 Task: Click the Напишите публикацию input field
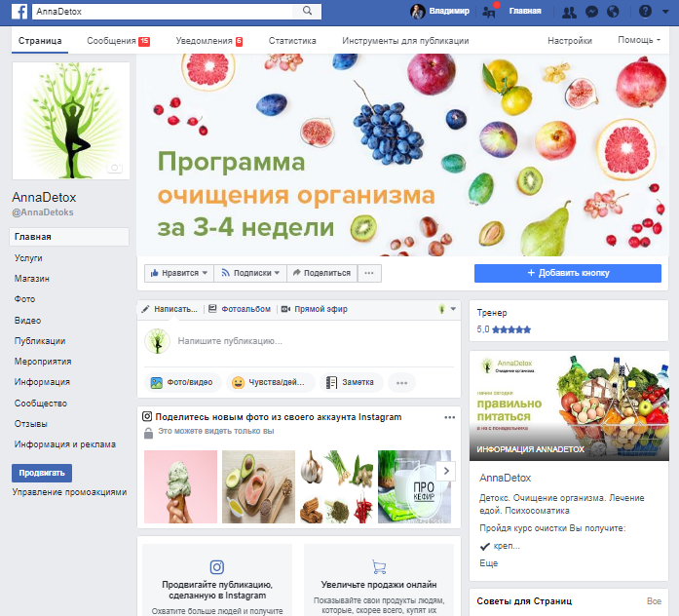point(299,341)
